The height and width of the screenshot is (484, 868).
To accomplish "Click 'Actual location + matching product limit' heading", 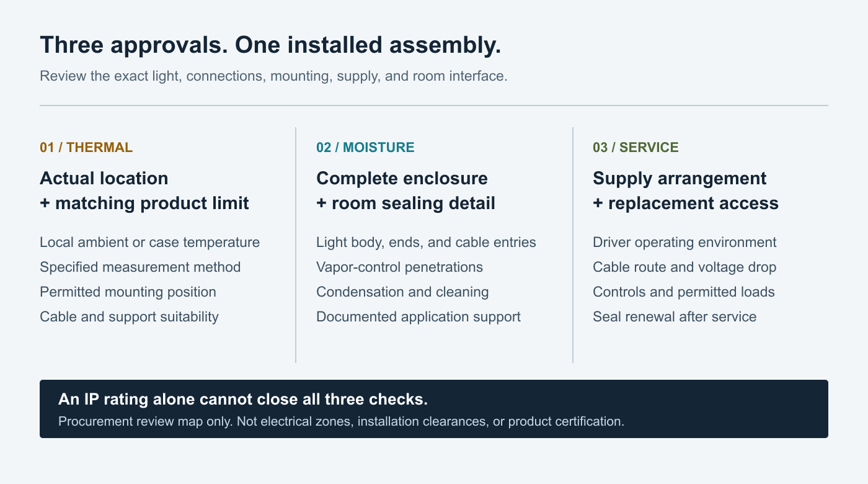I will [x=144, y=190].
